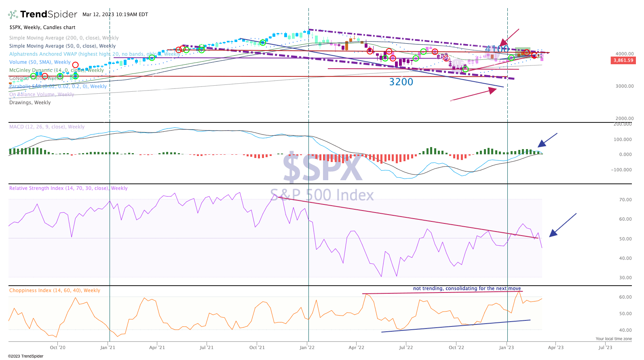Click the blue arrow pointing at the RSI line
Viewport: 644px width, 360px height.
pyautogui.click(x=562, y=225)
